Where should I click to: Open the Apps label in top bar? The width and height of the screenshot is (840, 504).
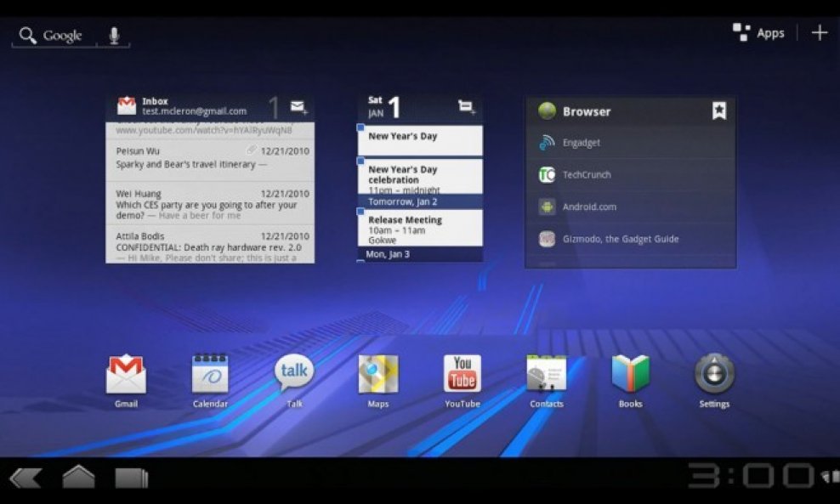click(770, 33)
